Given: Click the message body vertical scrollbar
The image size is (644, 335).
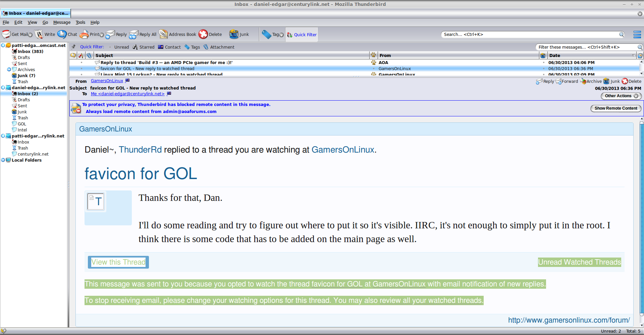Looking at the screenshot, I should pos(642,218).
